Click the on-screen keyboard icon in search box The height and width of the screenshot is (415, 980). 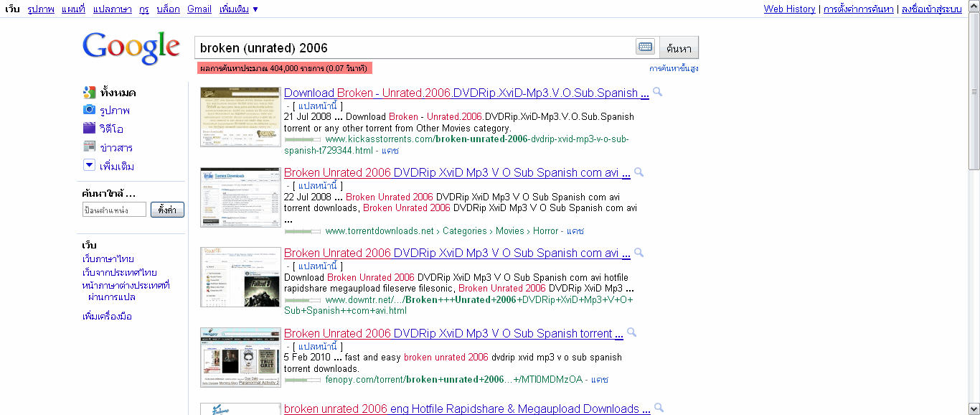pyautogui.click(x=645, y=47)
